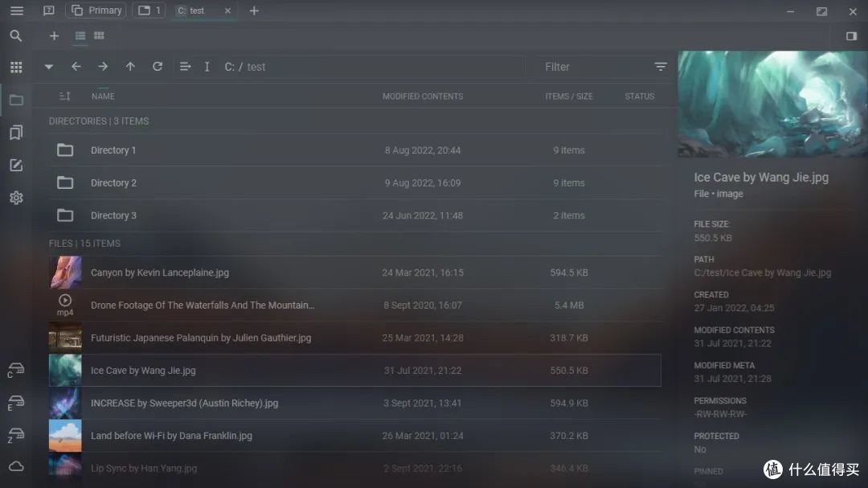
Task: Select Directory 2 folder
Action: (355, 182)
